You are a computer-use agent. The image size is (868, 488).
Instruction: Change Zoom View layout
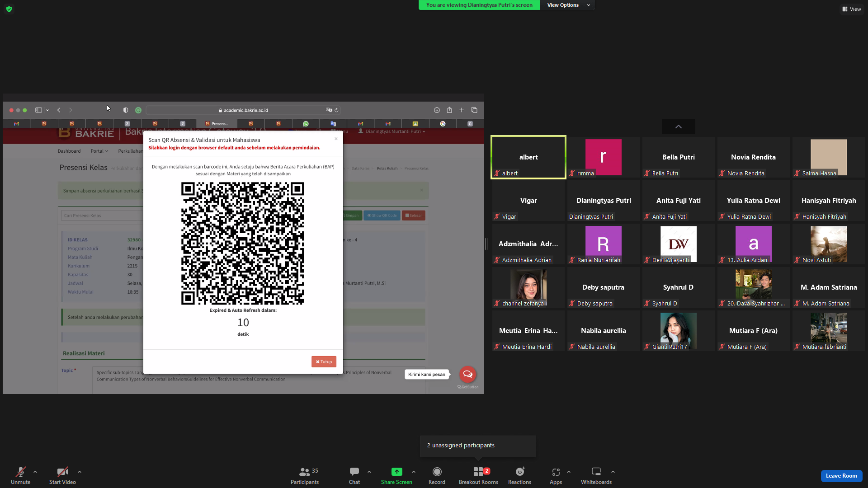852,9
